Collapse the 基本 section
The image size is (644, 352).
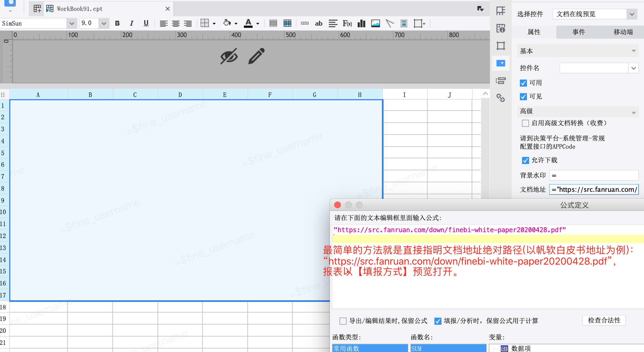coord(634,51)
